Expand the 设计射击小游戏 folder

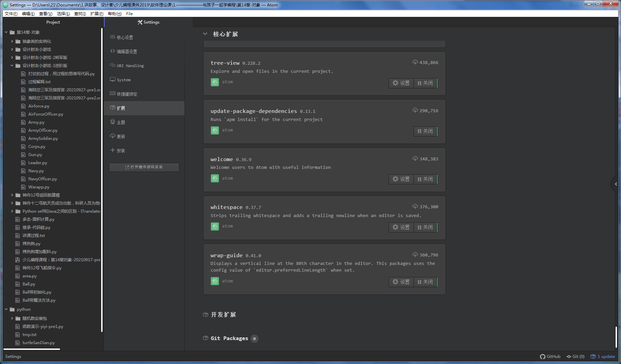[x=12, y=50]
